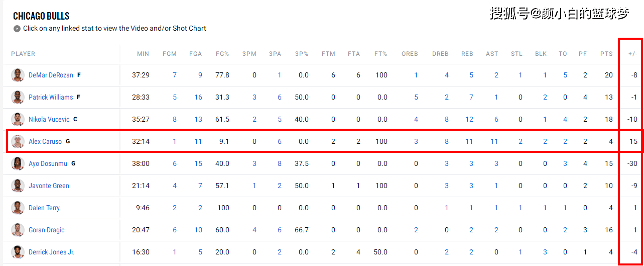
Task: Sort by the +/- column header
Action: [632, 54]
